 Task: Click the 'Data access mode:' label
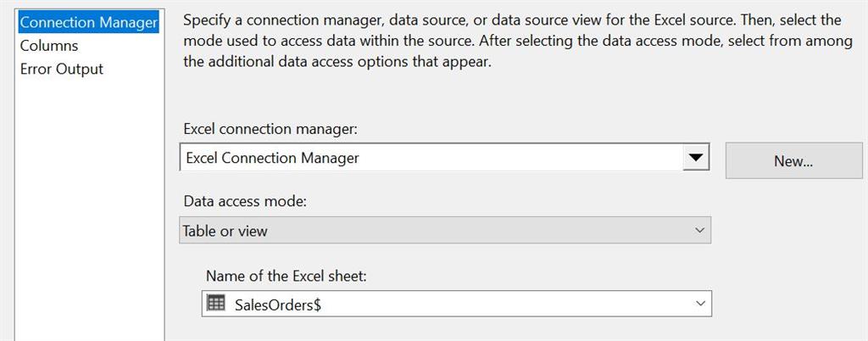(x=245, y=202)
